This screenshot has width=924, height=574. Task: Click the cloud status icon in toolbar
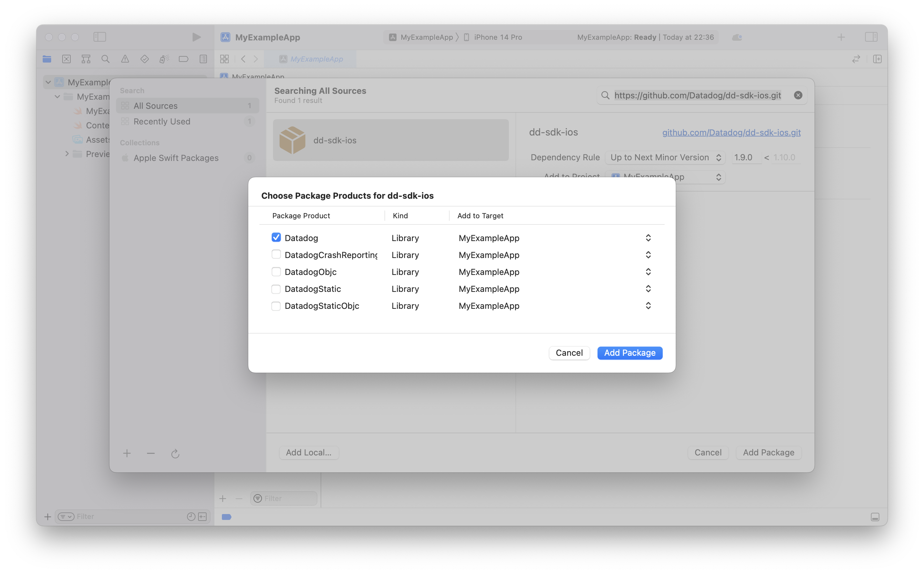pyautogui.click(x=737, y=37)
